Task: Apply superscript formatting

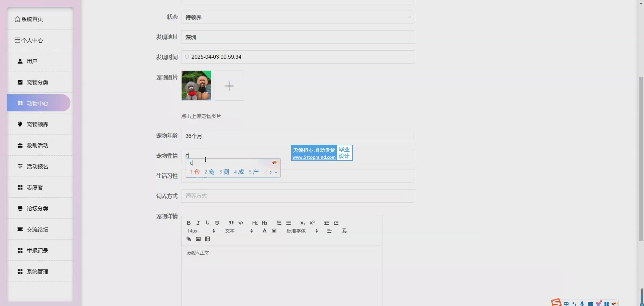Action: point(312,223)
